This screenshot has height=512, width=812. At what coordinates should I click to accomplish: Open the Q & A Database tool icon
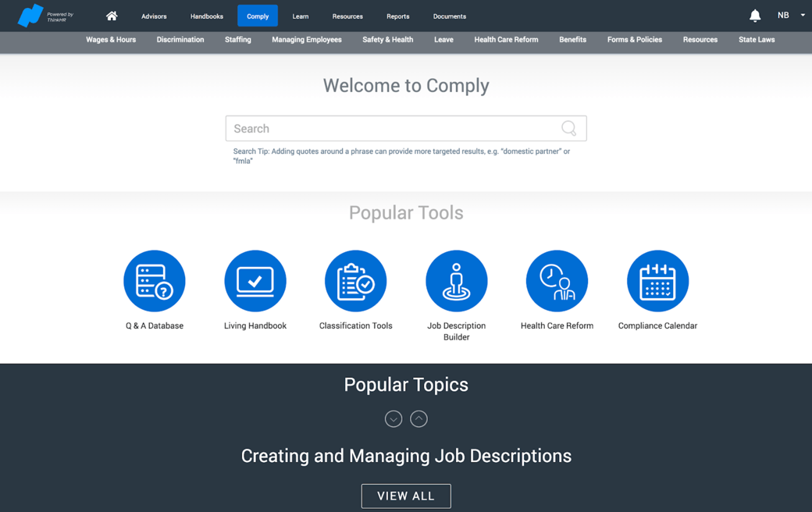coord(155,281)
